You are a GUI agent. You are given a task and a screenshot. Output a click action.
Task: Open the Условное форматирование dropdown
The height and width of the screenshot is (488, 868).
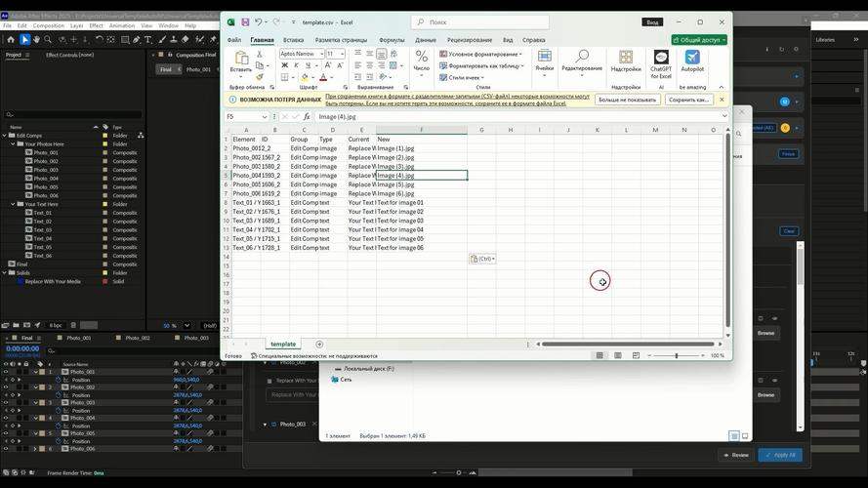480,55
